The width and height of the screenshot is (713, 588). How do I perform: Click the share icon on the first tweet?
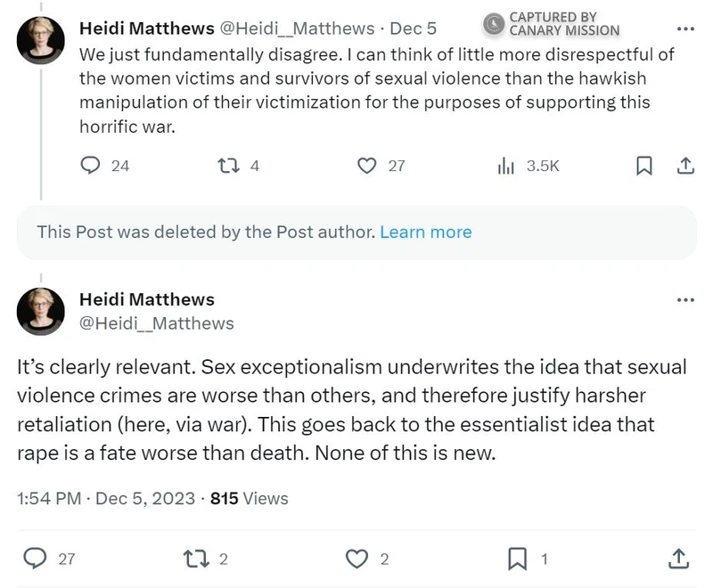(685, 166)
